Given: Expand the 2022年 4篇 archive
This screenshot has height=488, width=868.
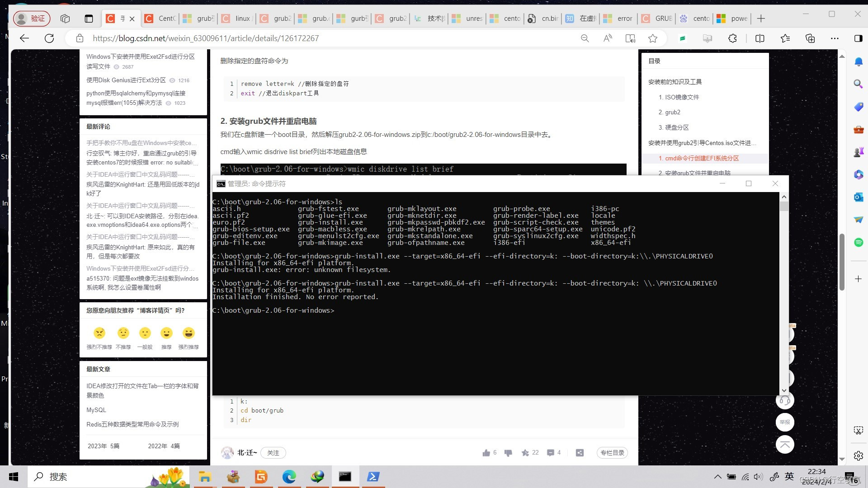Looking at the screenshot, I should point(165,446).
